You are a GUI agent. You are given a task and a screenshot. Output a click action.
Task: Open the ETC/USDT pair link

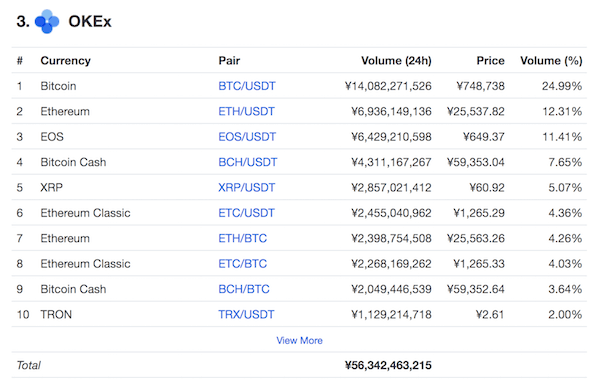246,213
